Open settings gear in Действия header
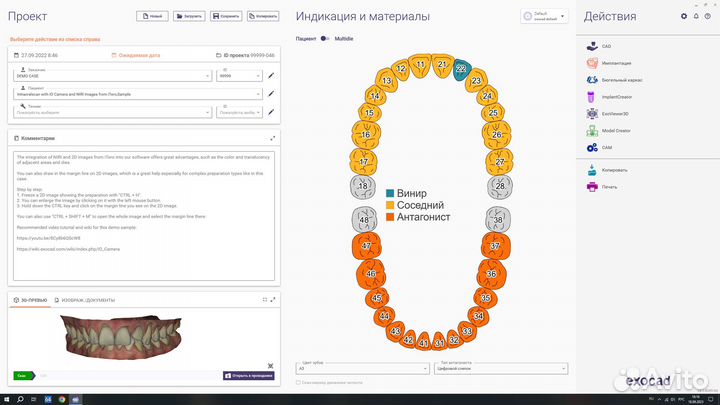720x405 pixels. coord(684,16)
